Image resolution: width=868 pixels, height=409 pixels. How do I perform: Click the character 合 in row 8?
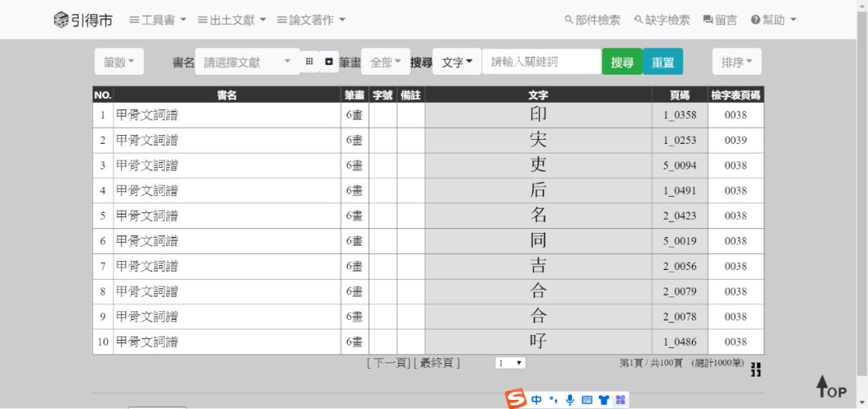pyautogui.click(x=538, y=291)
